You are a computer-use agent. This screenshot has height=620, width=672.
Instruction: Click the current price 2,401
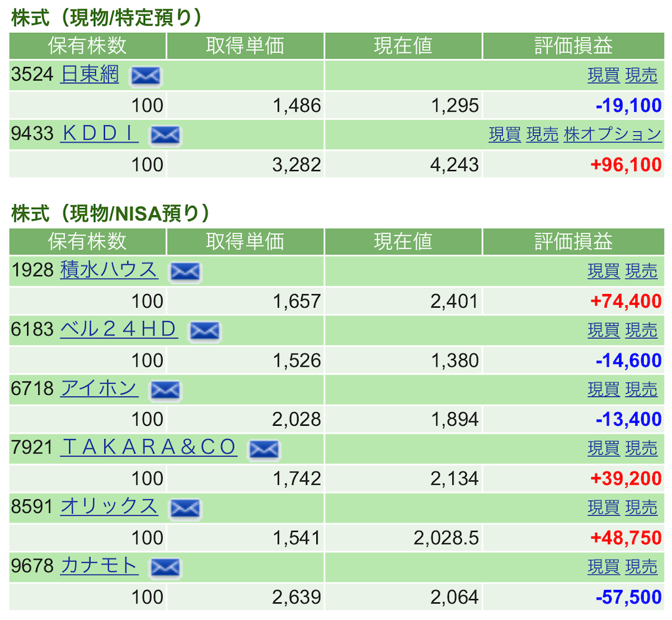(x=454, y=302)
